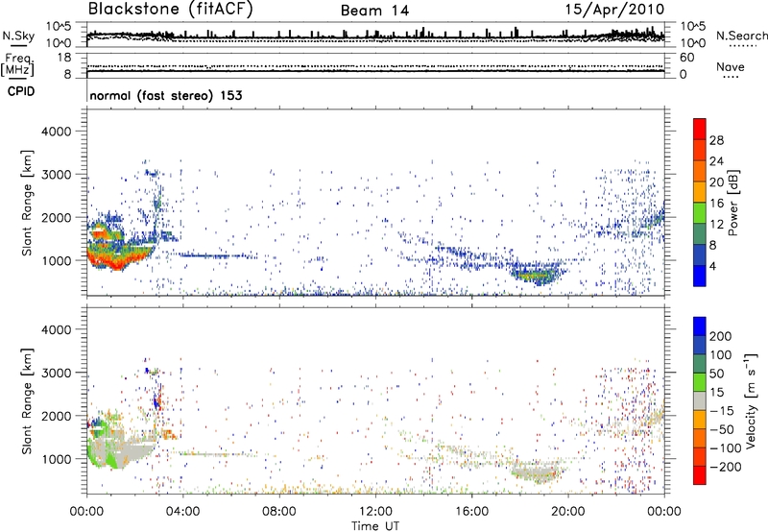Select the '4' label on the power colorbar
The width and height of the screenshot is (768, 532).
pyautogui.click(x=712, y=266)
